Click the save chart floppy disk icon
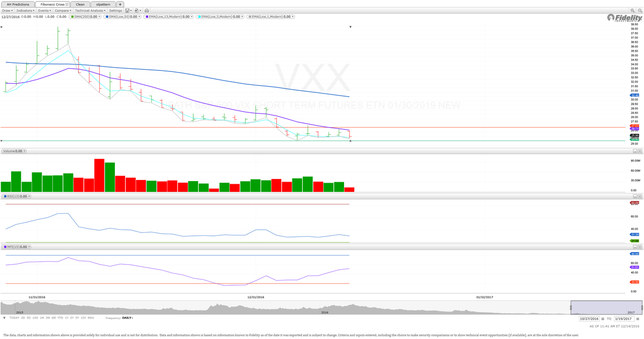Image resolution: width=644 pixels, height=339 pixels. [127, 10]
